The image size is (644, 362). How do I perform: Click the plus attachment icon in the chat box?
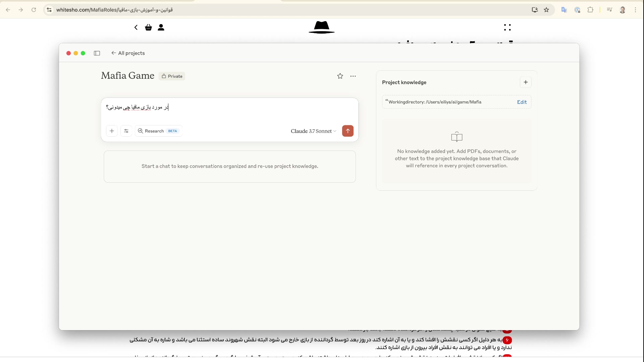tap(112, 131)
